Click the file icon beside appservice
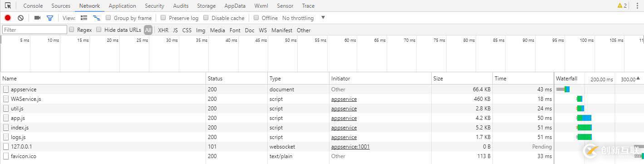 (6, 89)
